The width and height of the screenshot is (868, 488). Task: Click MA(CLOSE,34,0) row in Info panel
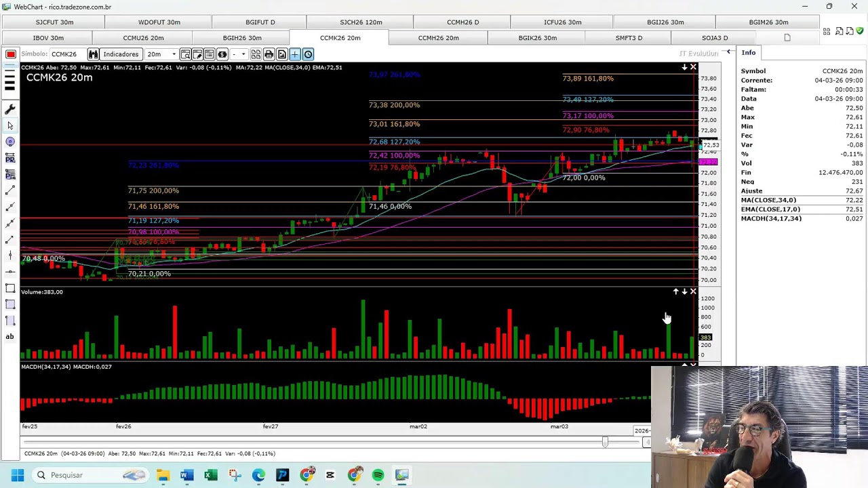point(801,200)
